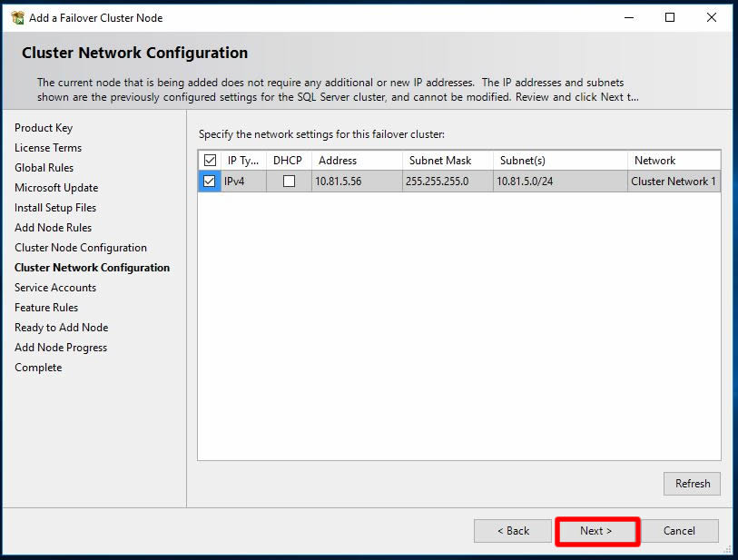Uncheck the IPv4 row checkbox
738x560 pixels.
210,182
